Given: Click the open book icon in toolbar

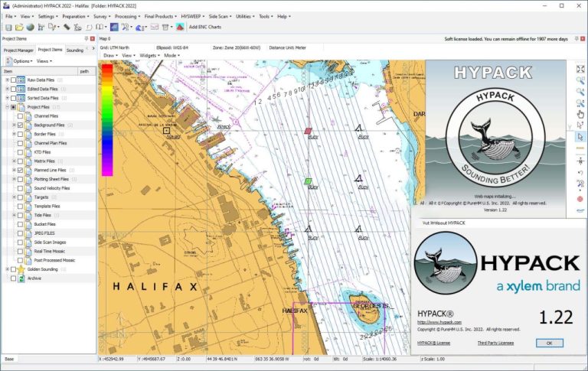Looking at the screenshot, I should coord(100,27).
